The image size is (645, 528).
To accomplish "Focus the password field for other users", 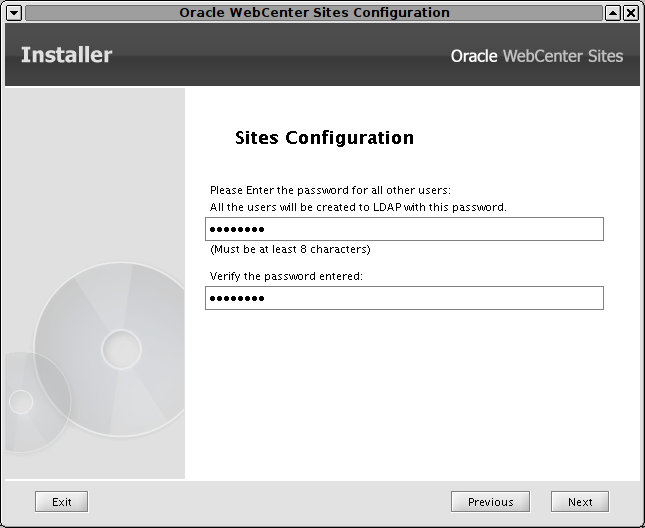I will pos(404,229).
